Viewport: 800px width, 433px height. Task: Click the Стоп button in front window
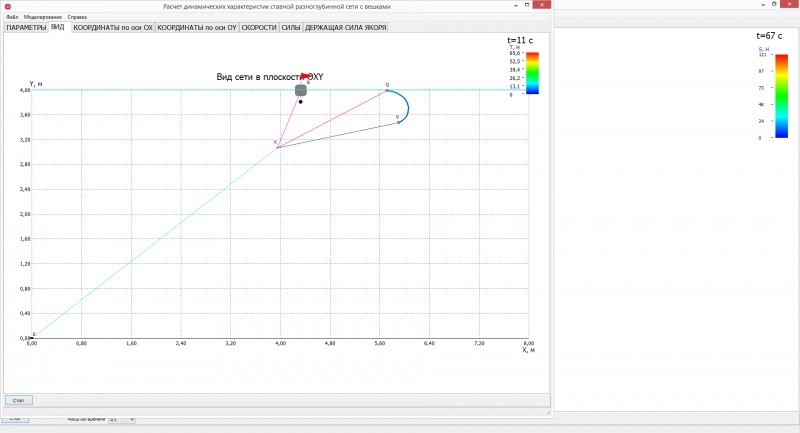tap(18, 400)
